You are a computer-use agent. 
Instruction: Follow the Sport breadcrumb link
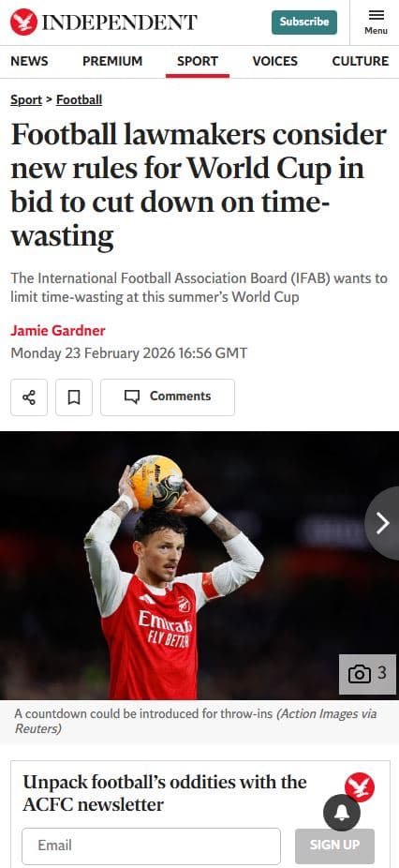(x=26, y=99)
